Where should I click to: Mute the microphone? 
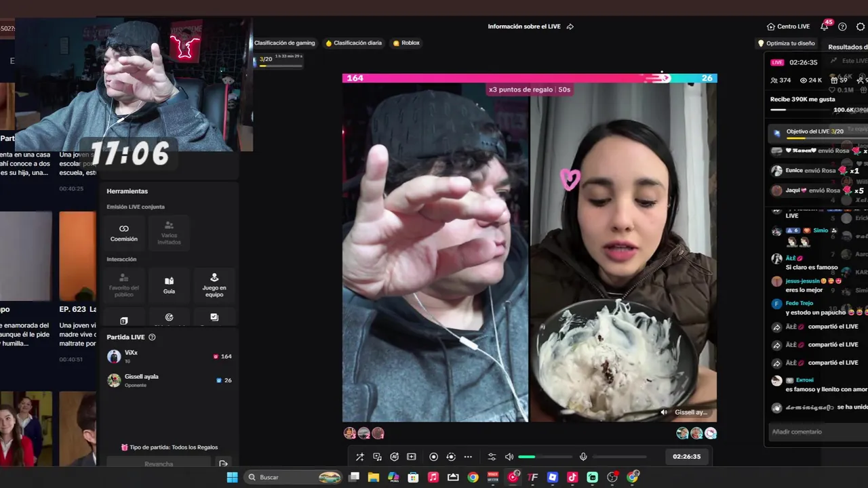click(583, 457)
